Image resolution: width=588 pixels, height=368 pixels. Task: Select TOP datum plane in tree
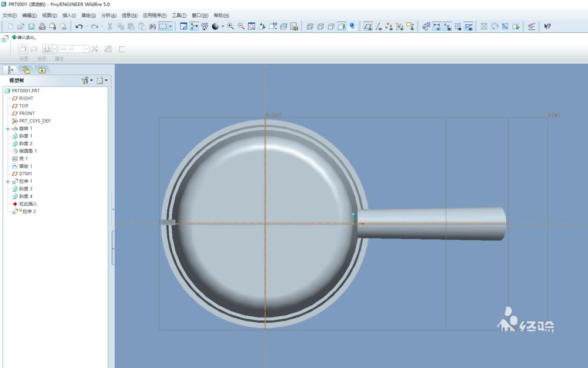point(20,106)
